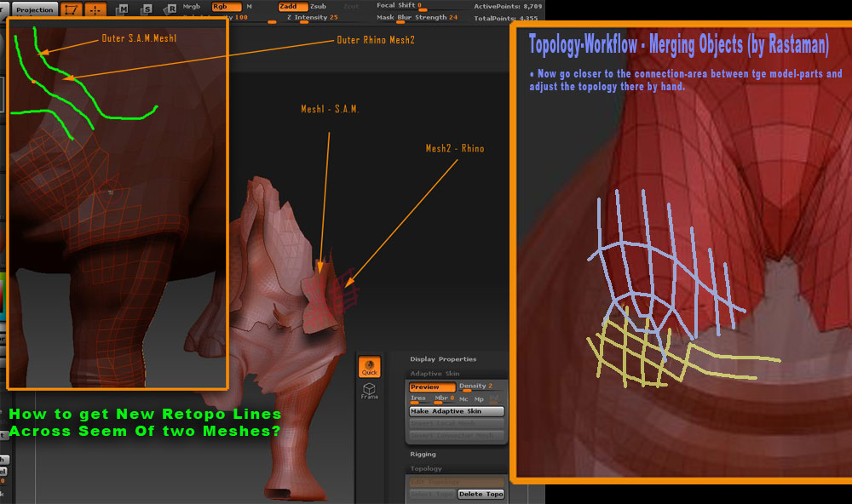The height and width of the screenshot is (504, 852).
Task: Toggle the Rgb color mode
Action: tap(226, 7)
